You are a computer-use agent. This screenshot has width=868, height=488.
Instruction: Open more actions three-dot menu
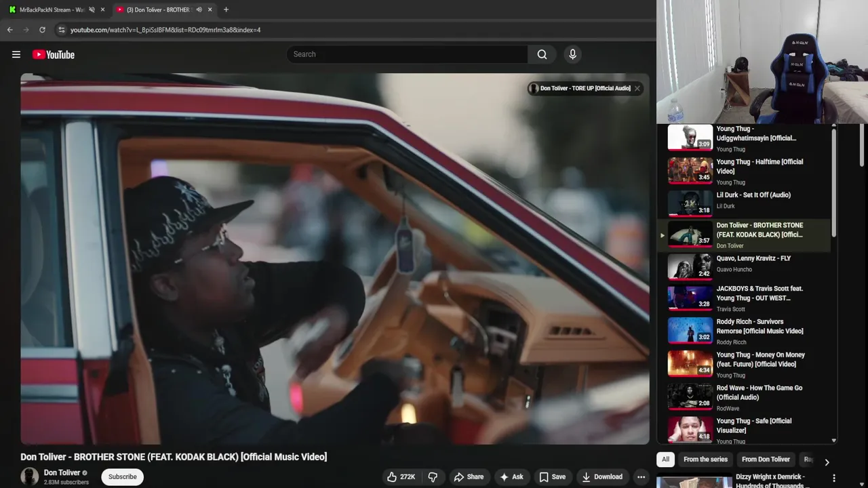pyautogui.click(x=641, y=477)
